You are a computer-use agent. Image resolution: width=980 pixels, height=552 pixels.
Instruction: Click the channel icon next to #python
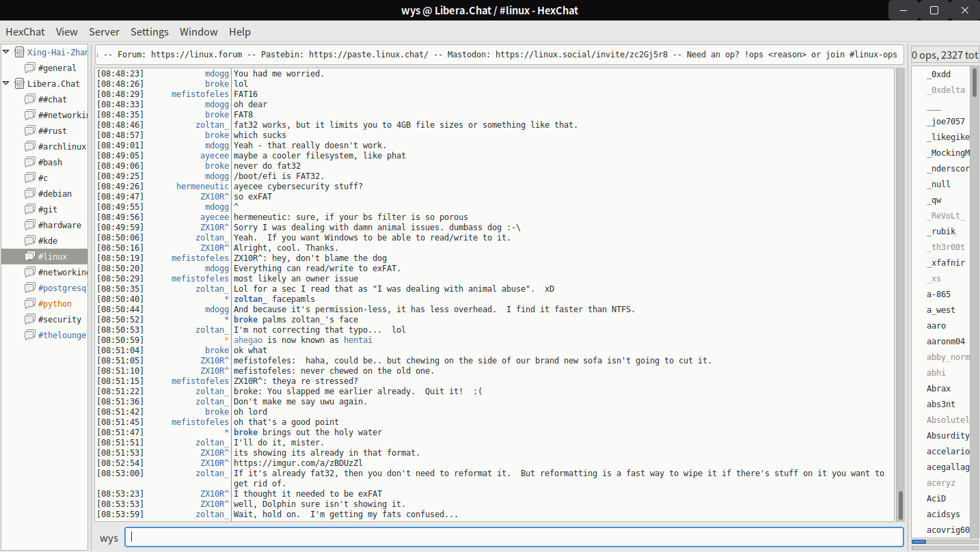click(29, 303)
